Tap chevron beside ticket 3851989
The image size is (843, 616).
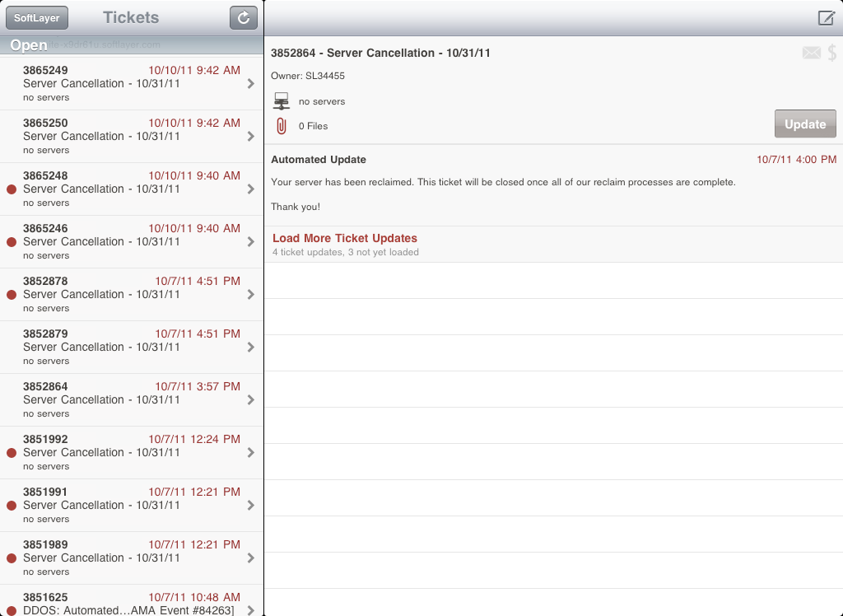pyautogui.click(x=251, y=558)
